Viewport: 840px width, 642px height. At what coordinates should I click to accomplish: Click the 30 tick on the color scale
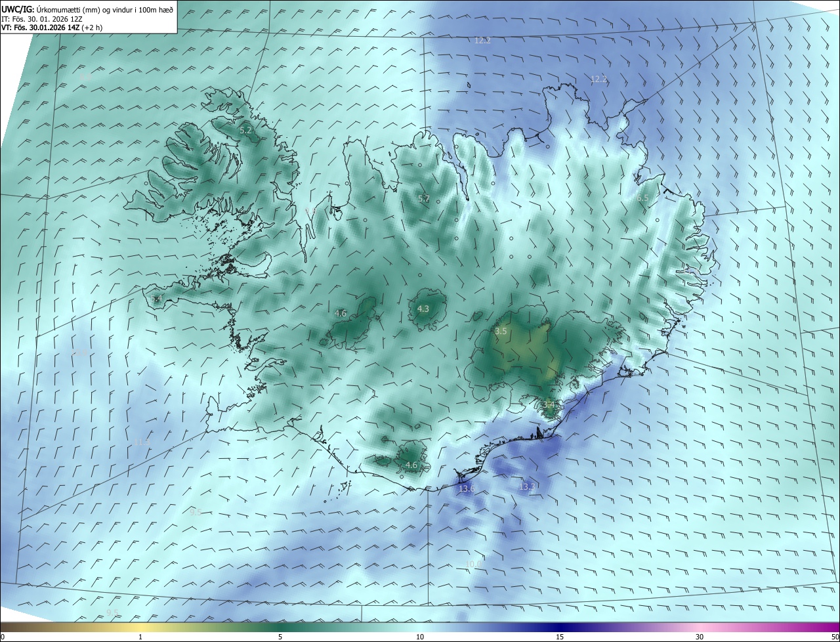700,637
